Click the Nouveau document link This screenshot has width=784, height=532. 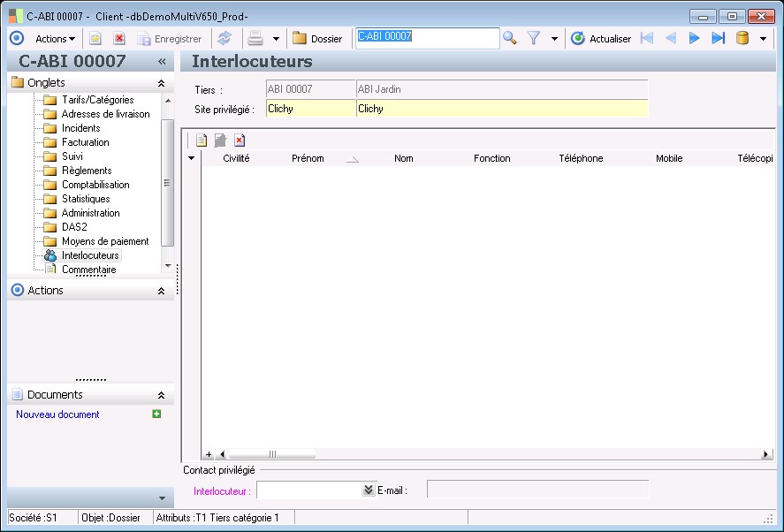pyautogui.click(x=57, y=414)
